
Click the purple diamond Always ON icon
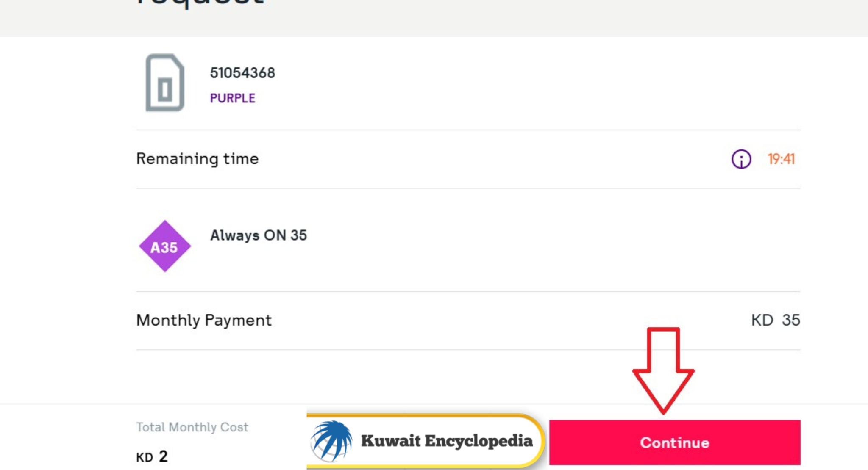click(x=165, y=246)
